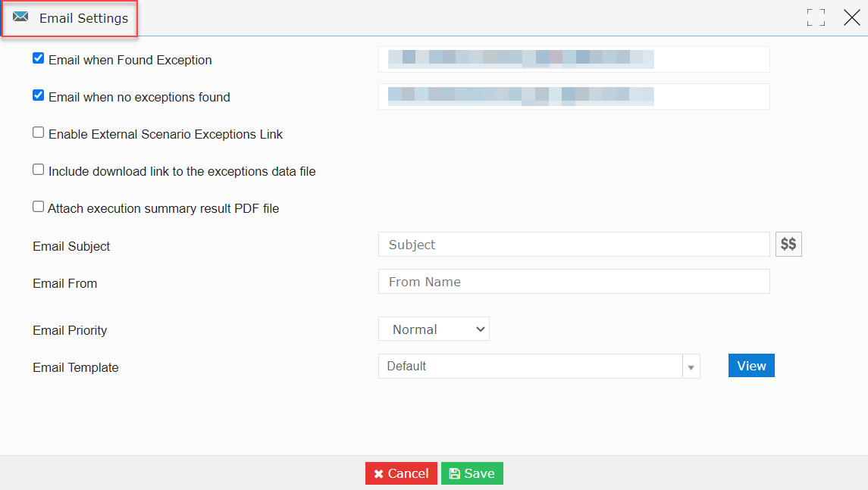The height and width of the screenshot is (490, 868).
Task: Click the red Cancel button
Action: (x=401, y=473)
